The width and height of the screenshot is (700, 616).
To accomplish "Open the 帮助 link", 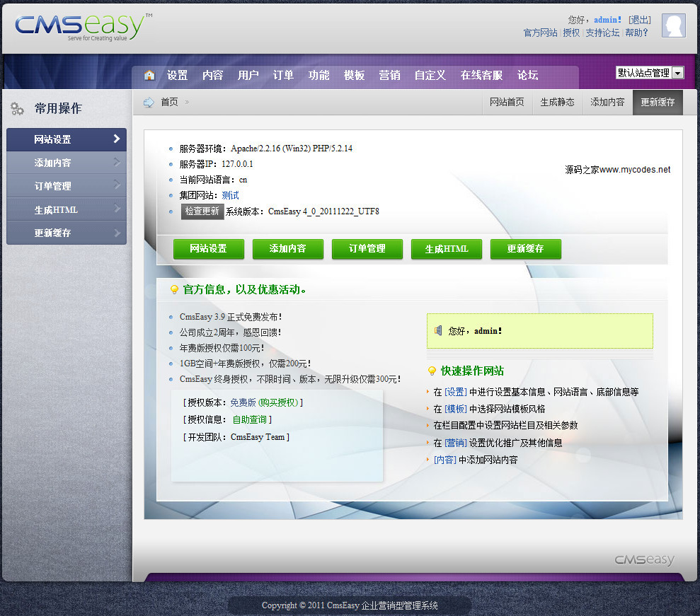I will (x=636, y=33).
